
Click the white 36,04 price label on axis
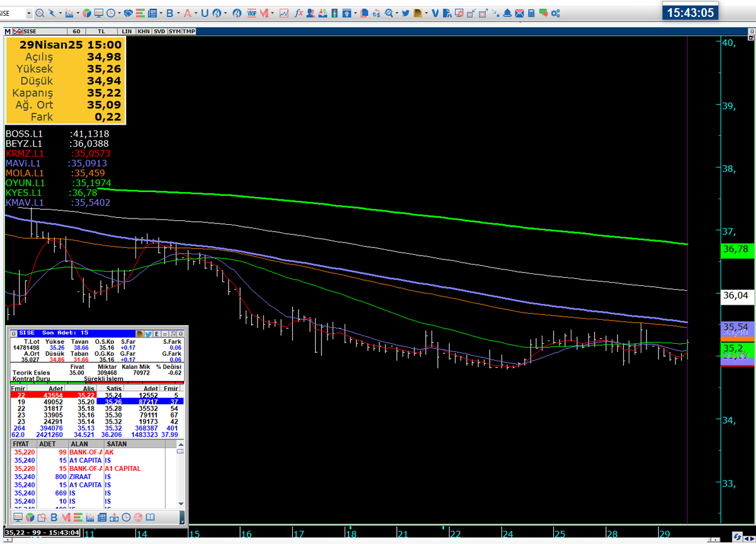(736, 295)
